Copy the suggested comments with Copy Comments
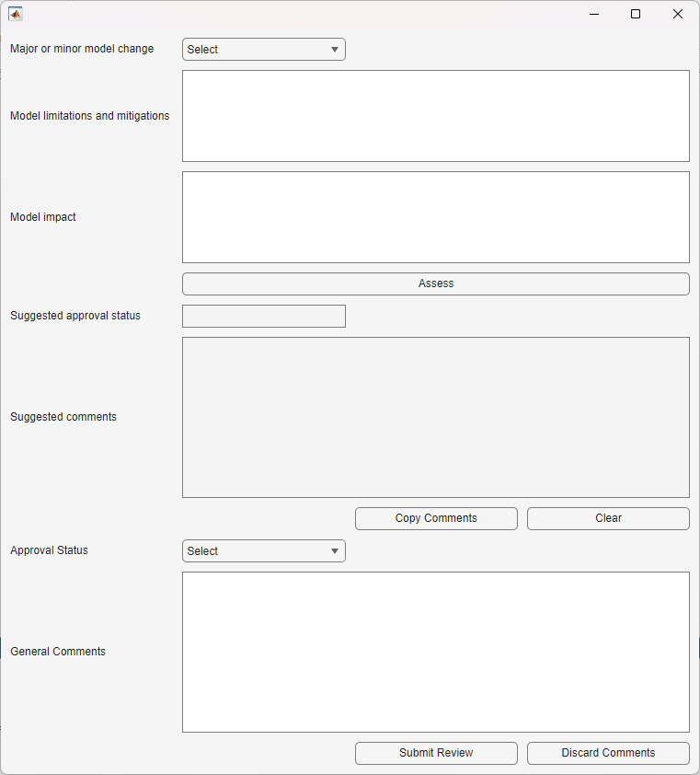The height and width of the screenshot is (775, 700). click(x=436, y=518)
